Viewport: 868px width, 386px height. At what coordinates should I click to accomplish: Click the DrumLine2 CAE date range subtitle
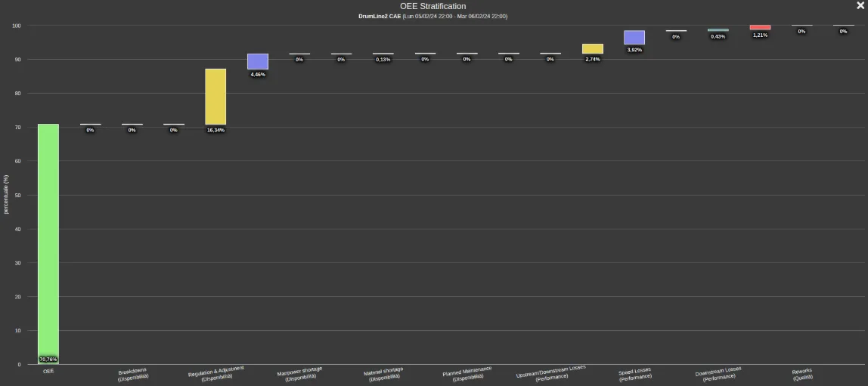(433, 16)
